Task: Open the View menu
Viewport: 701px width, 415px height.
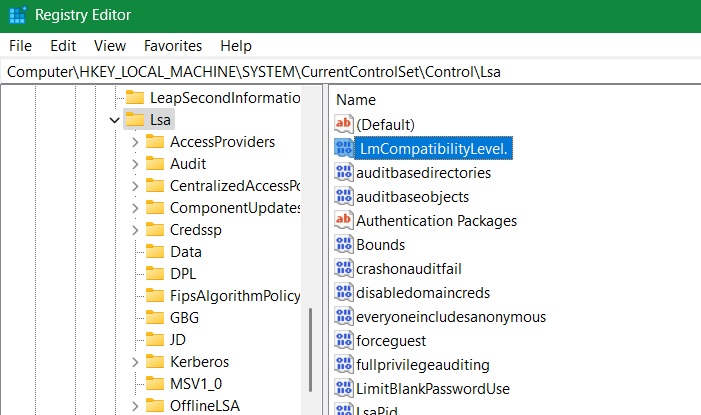Action: [x=110, y=46]
